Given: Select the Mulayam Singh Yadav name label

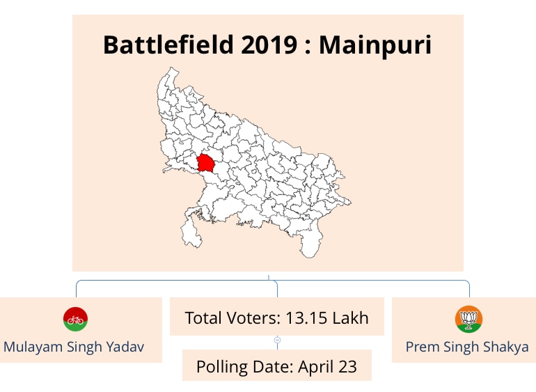Looking at the screenshot, I should (x=74, y=346).
